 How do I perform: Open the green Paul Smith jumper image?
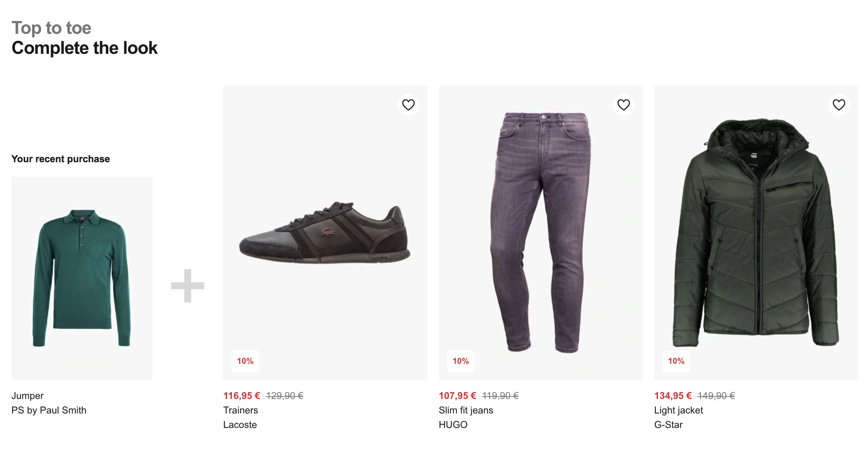82,278
